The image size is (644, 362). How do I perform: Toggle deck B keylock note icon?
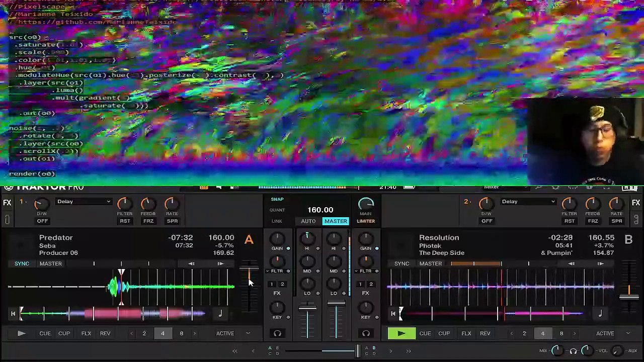pyautogui.click(x=600, y=314)
